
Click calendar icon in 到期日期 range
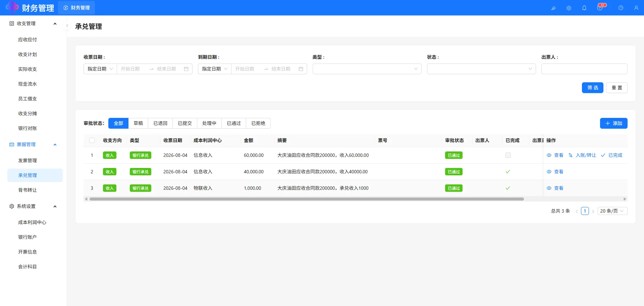coord(301,69)
